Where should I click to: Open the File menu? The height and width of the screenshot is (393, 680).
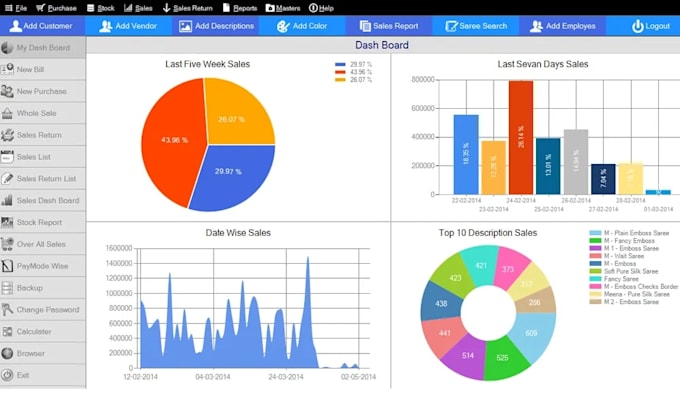pyautogui.click(x=16, y=8)
